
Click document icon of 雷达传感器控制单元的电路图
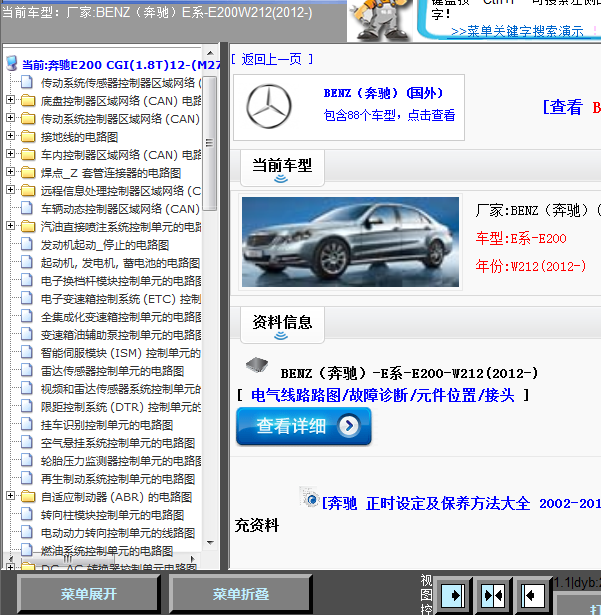click(27, 370)
